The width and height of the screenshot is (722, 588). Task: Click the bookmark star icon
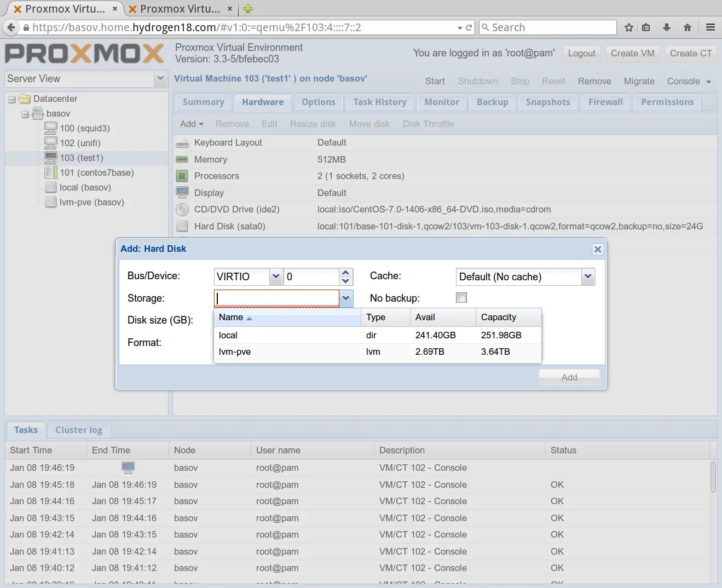[629, 27]
